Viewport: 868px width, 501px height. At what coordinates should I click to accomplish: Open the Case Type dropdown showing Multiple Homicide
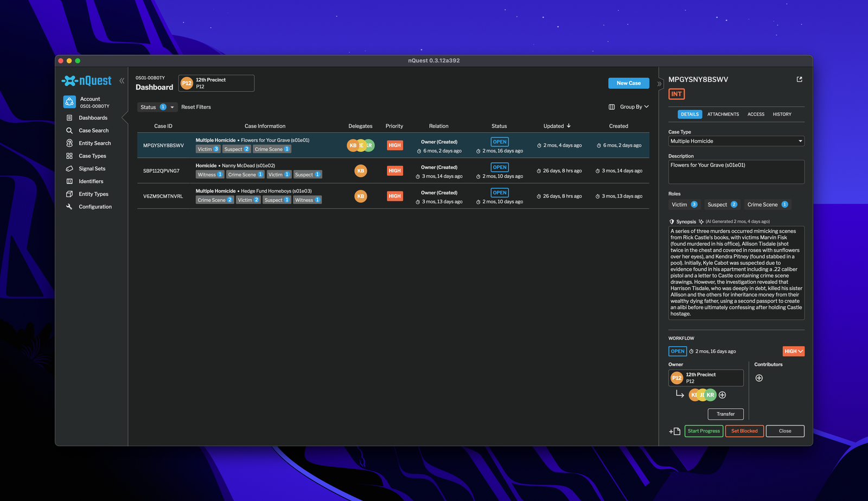tap(736, 141)
